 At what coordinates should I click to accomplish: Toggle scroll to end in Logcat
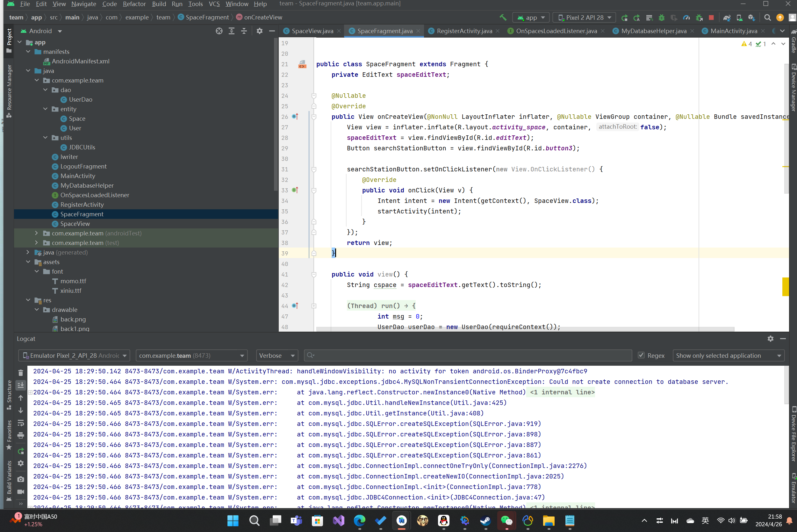tap(21, 385)
